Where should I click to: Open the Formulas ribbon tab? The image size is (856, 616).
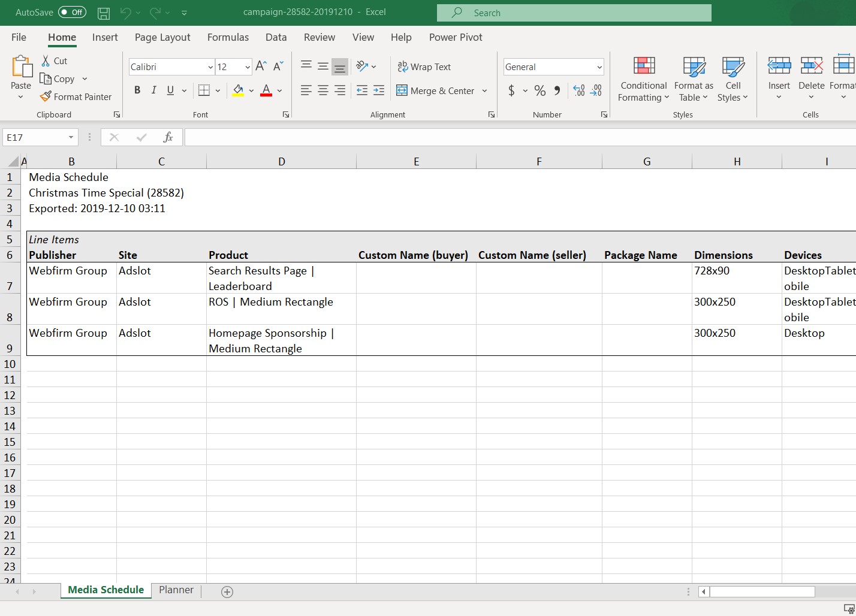click(x=228, y=37)
